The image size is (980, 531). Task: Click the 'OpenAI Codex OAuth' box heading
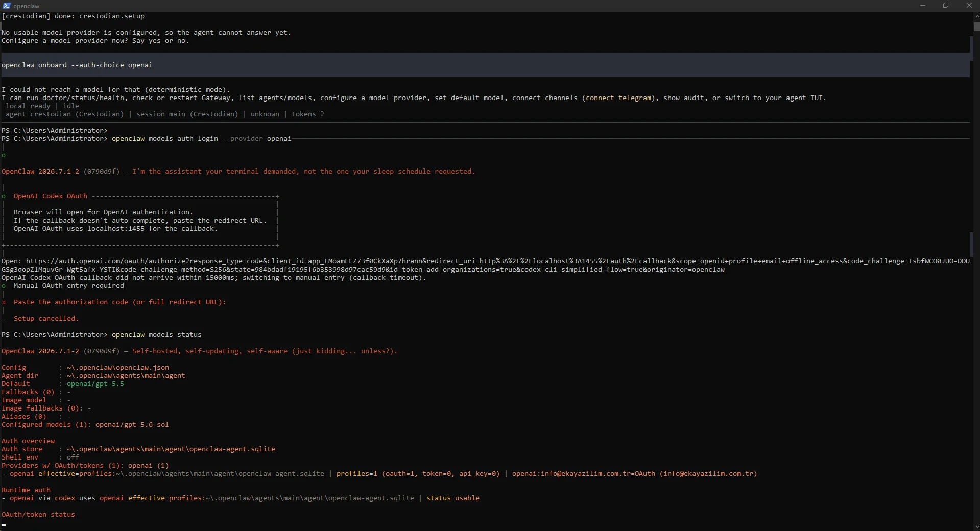51,196
